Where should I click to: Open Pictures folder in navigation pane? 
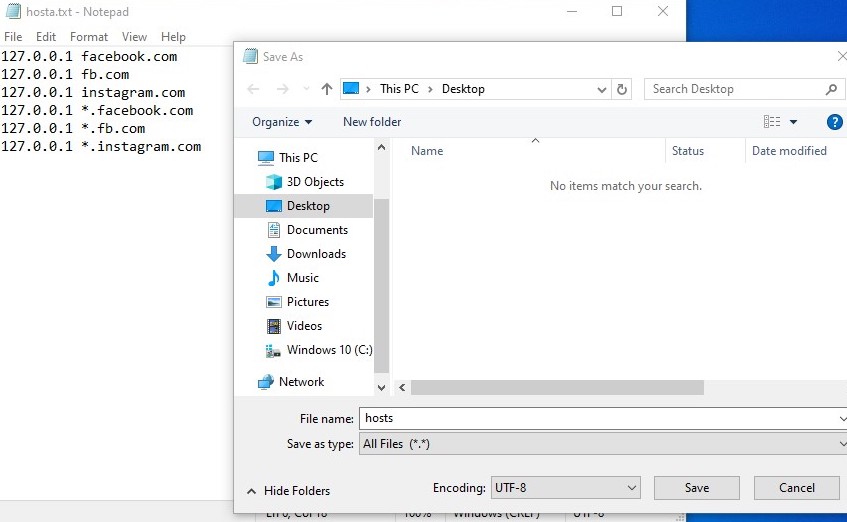pos(297,302)
